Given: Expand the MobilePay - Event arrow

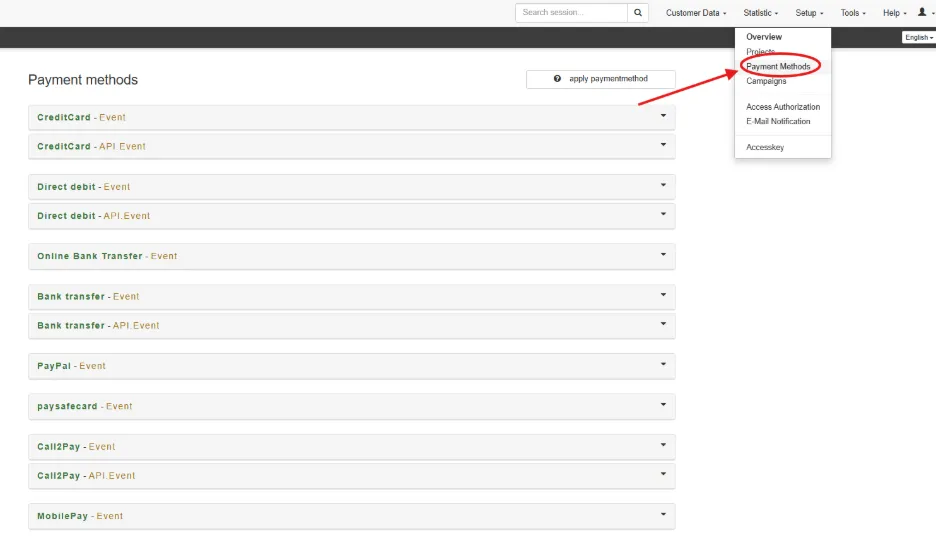Looking at the screenshot, I should click(663, 514).
